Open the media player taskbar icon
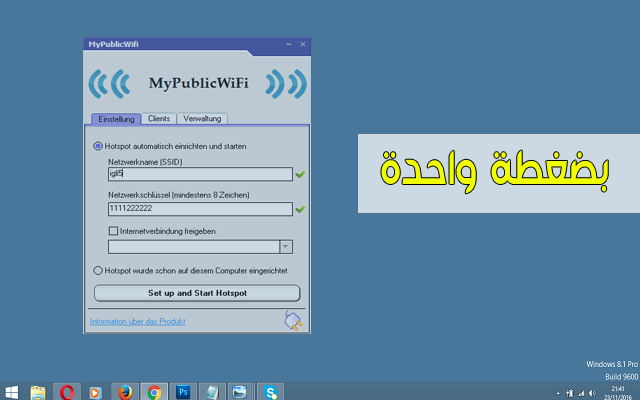The image size is (640, 400). 95,393
